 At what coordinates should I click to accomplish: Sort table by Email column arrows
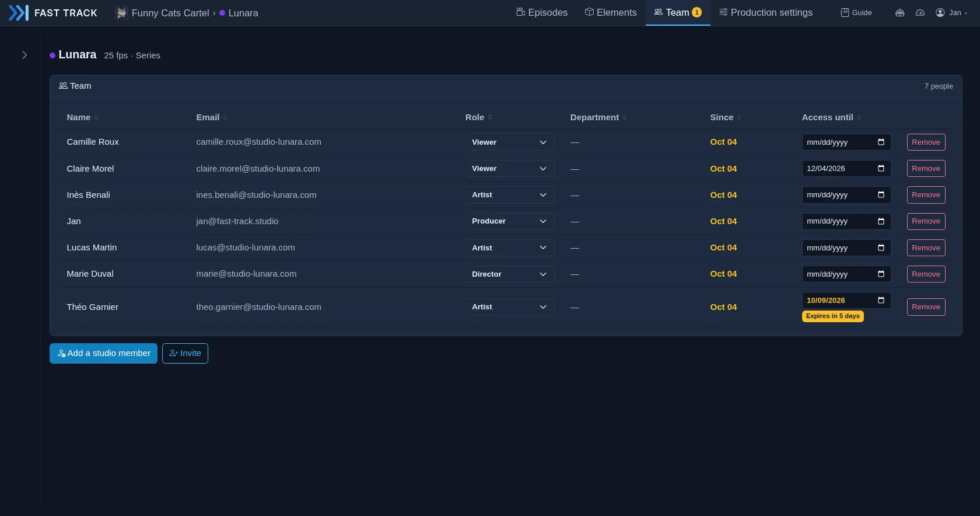[x=225, y=117]
